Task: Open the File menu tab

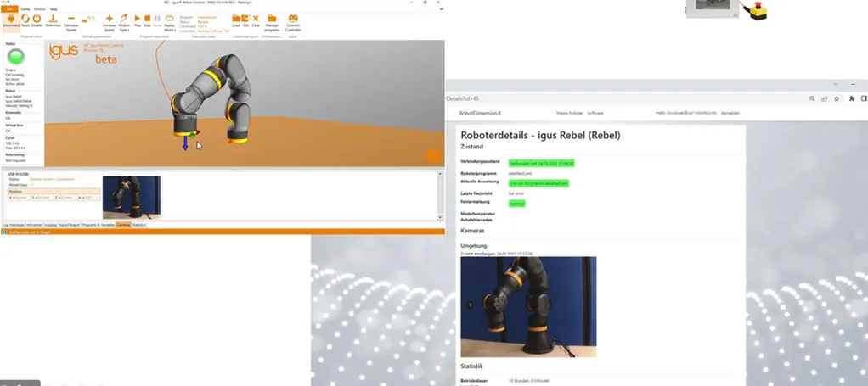Action: click(x=9, y=9)
